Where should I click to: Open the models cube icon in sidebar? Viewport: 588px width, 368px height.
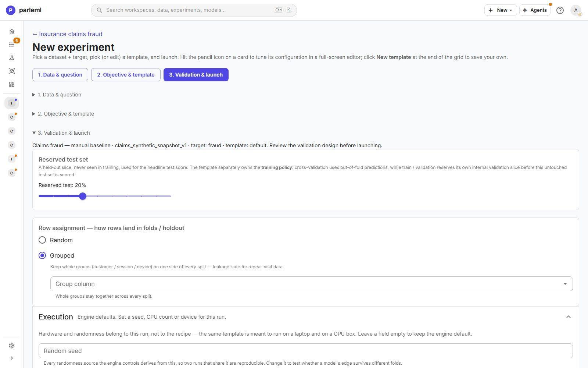point(12,71)
